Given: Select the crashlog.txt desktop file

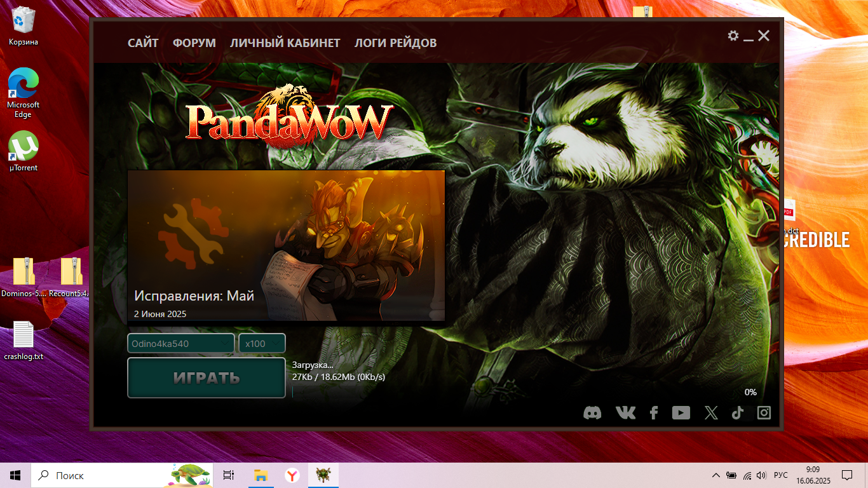Looking at the screenshot, I should click(24, 341).
